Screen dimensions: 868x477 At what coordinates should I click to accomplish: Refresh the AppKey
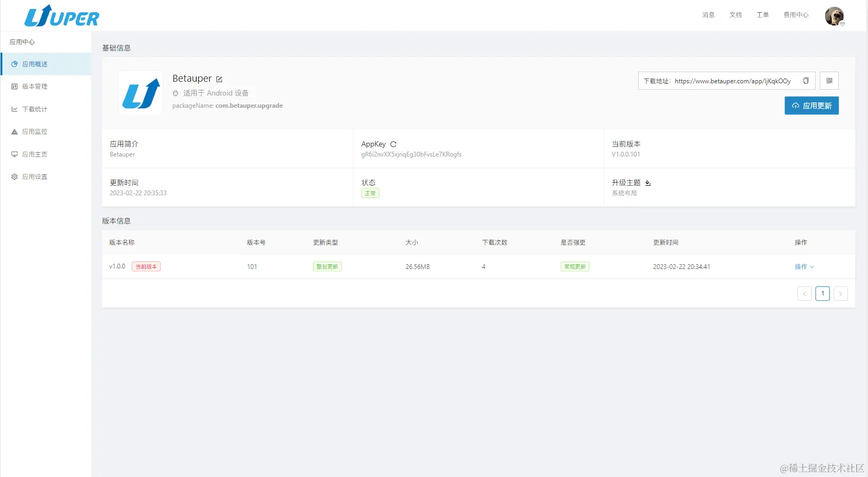393,144
